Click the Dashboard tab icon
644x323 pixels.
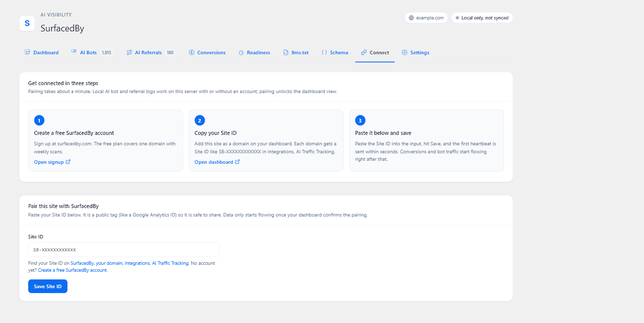(x=27, y=52)
